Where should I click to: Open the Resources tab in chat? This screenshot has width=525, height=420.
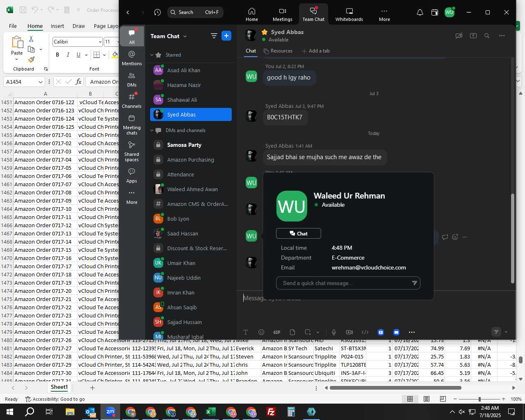pos(278,51)
